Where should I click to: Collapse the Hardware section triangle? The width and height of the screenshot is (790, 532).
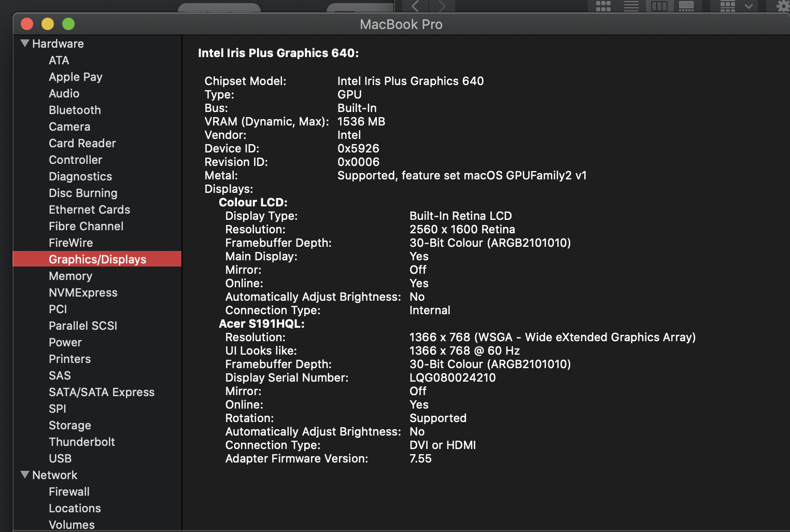(25, 44)
